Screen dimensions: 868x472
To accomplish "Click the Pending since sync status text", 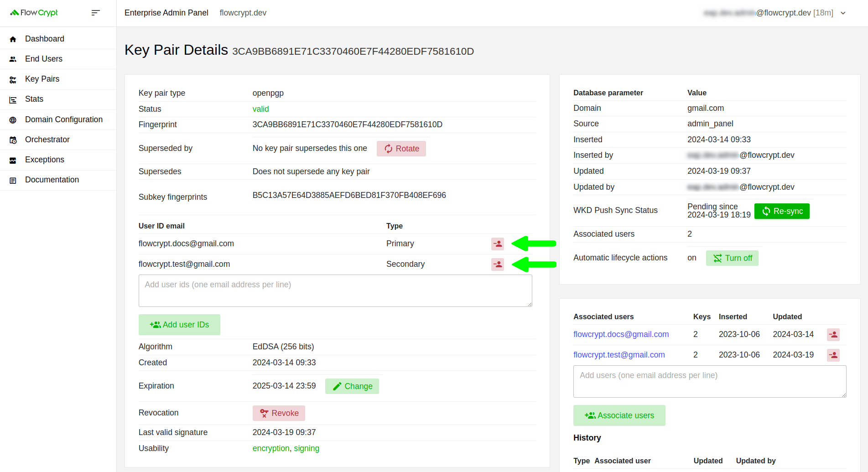I will (719, 211).
